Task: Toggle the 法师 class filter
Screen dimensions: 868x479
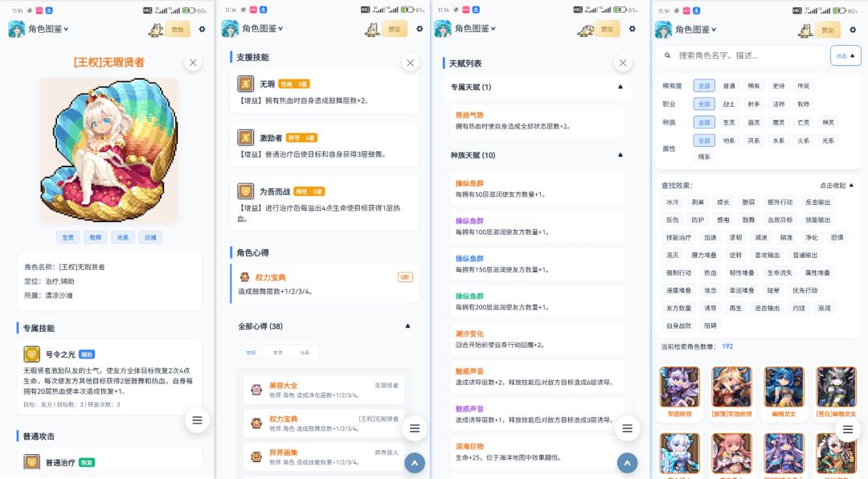Action: 778,104
